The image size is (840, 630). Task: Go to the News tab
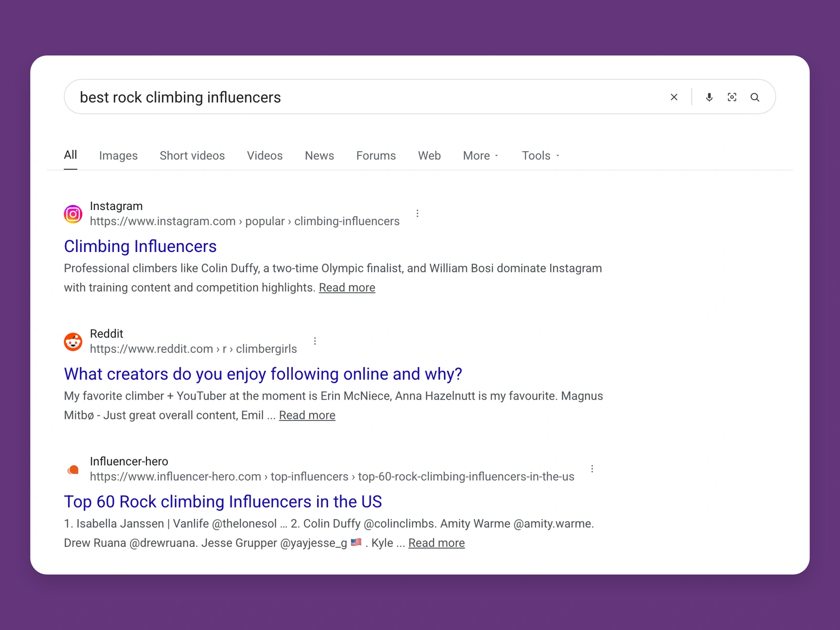point(319,155)
